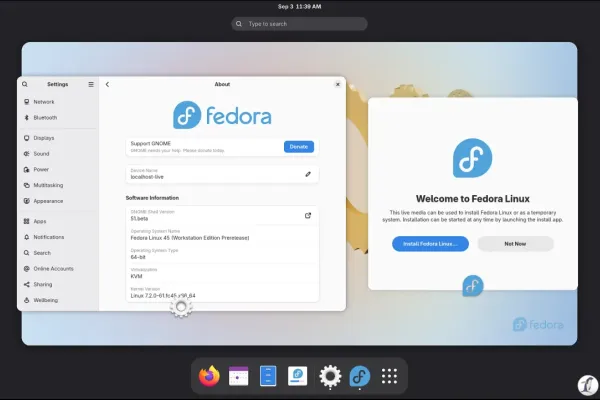Click the '64-bit' operating system type value
Screen dimensions: 600x400
point(138,257)
